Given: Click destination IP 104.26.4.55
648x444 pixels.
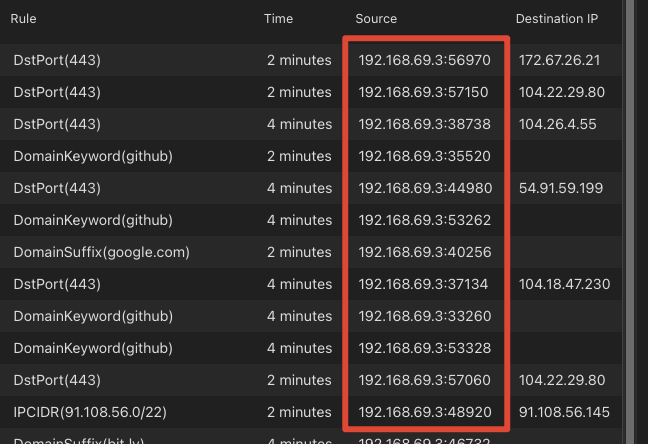Looking at the screenshot, I should coord(557,124).
